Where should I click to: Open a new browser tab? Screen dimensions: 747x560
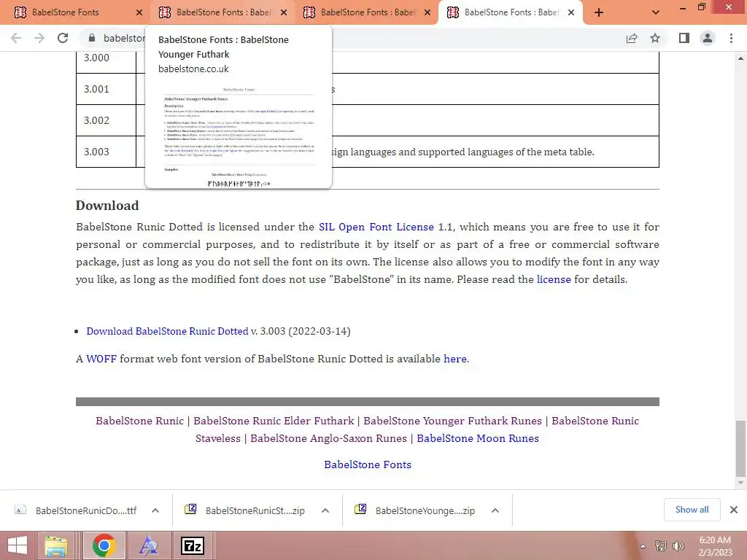click(599, 12)
